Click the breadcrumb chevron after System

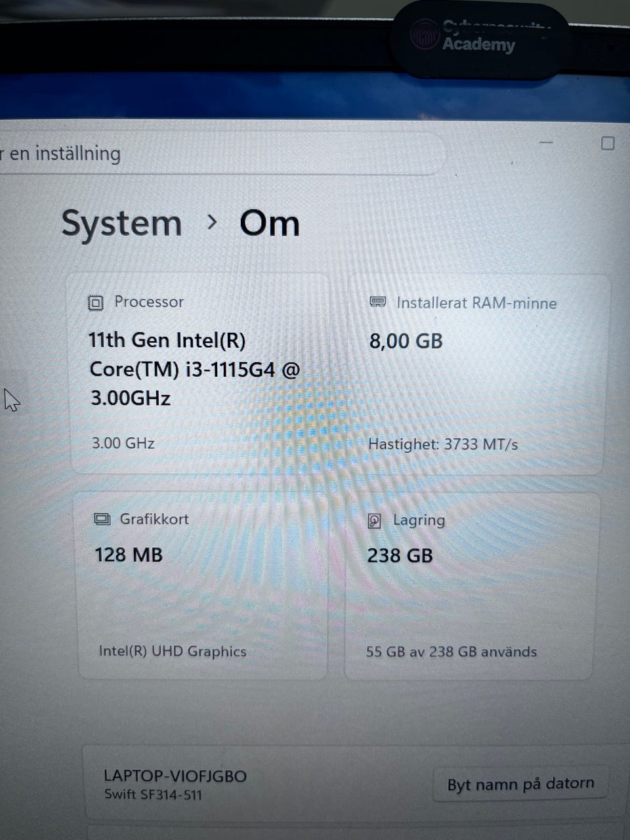tap(211, 223)
